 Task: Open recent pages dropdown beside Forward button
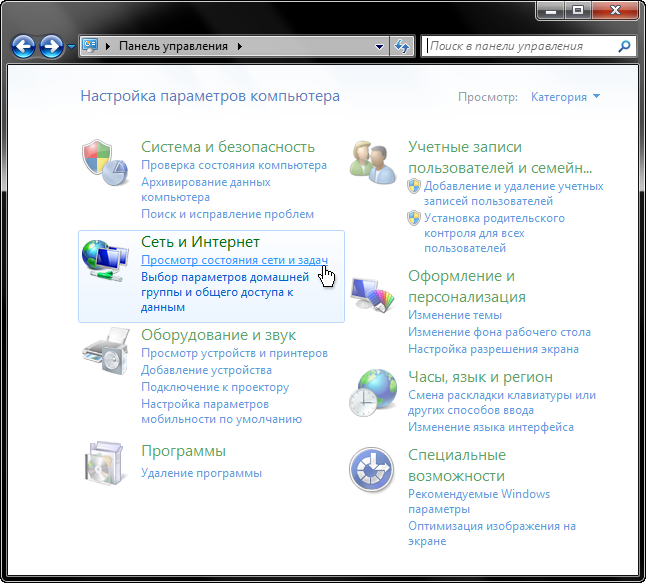click(x=71, y=47)
